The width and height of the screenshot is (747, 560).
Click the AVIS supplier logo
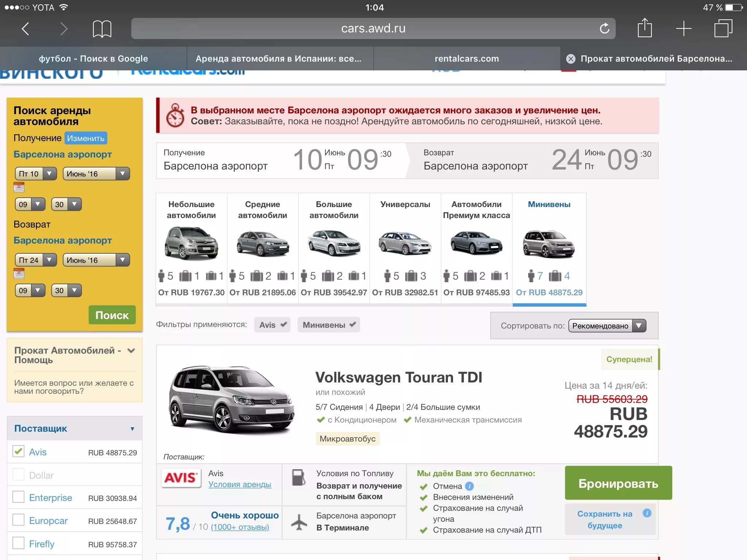click(x=181, y=478)
